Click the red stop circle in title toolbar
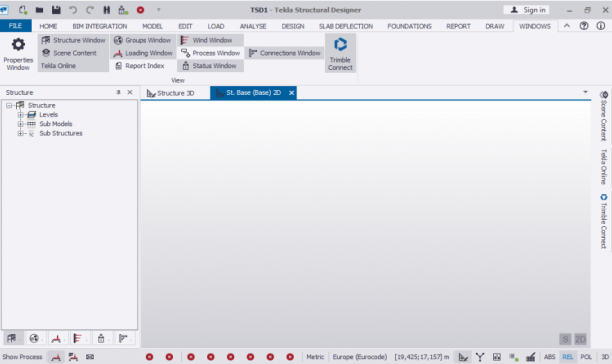612x364 pixels. pyautogui.click(x=141, y=10)
